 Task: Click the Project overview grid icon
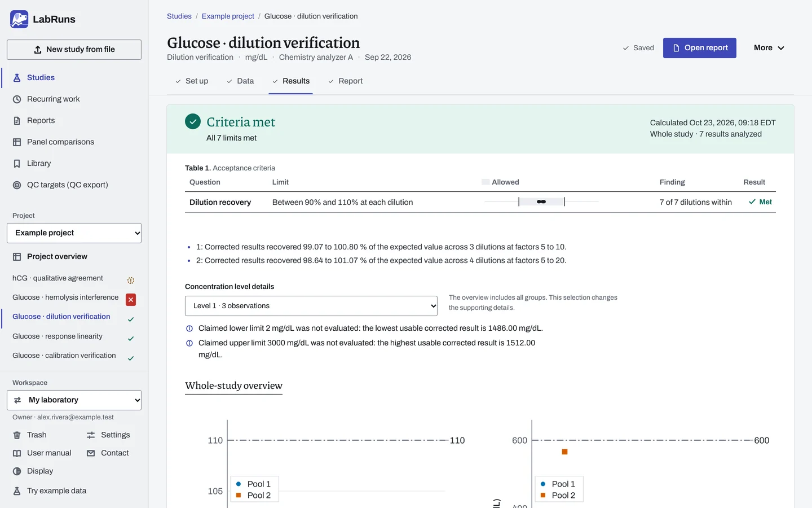click(x=17, y=257)
